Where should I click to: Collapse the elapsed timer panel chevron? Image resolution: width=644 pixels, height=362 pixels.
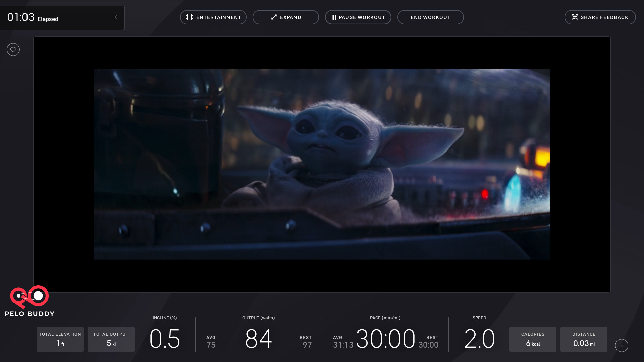pyautogui.click(x=116, y=17)
